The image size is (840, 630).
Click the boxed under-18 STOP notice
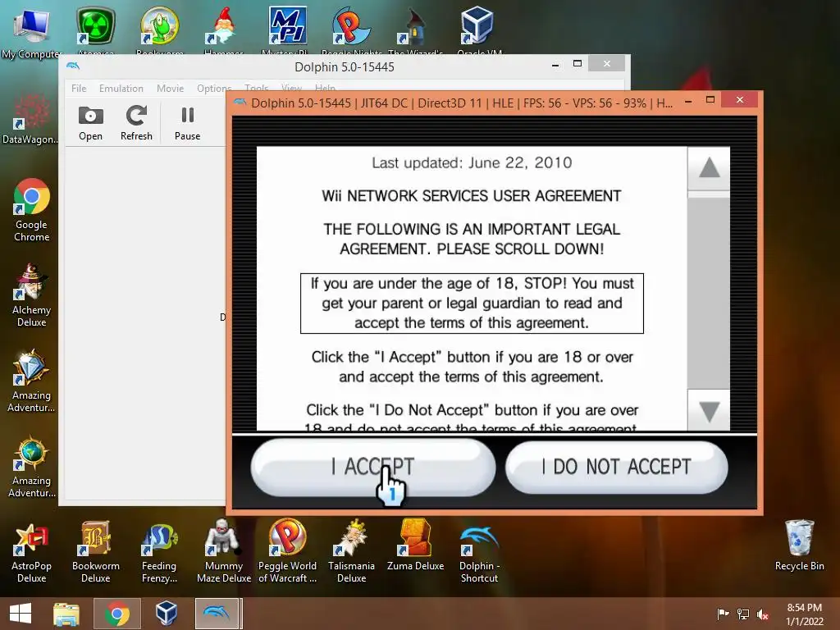click(472, 304)
